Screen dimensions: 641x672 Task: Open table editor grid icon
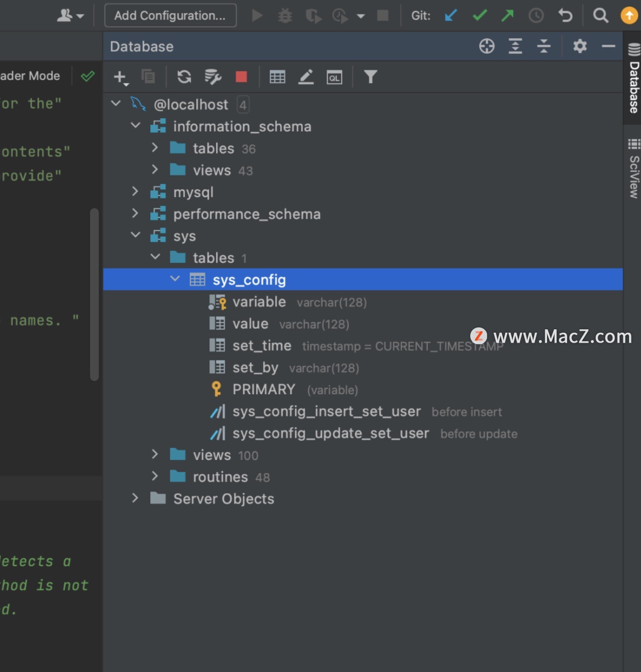tap(278, 77)
